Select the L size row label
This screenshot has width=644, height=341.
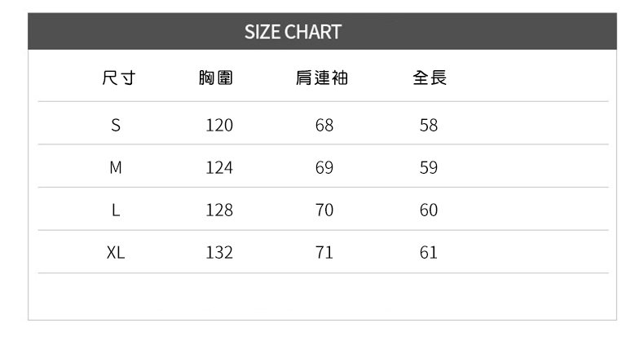[x=116, y=210]
